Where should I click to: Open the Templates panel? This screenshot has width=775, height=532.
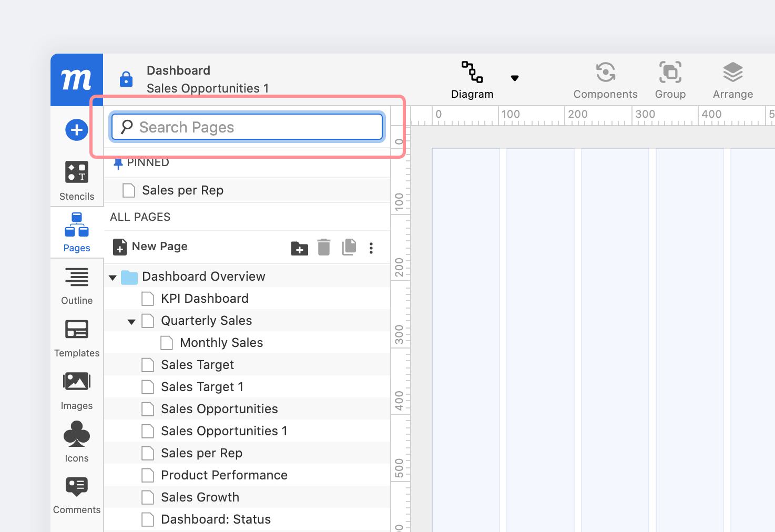tap(76, 336)
